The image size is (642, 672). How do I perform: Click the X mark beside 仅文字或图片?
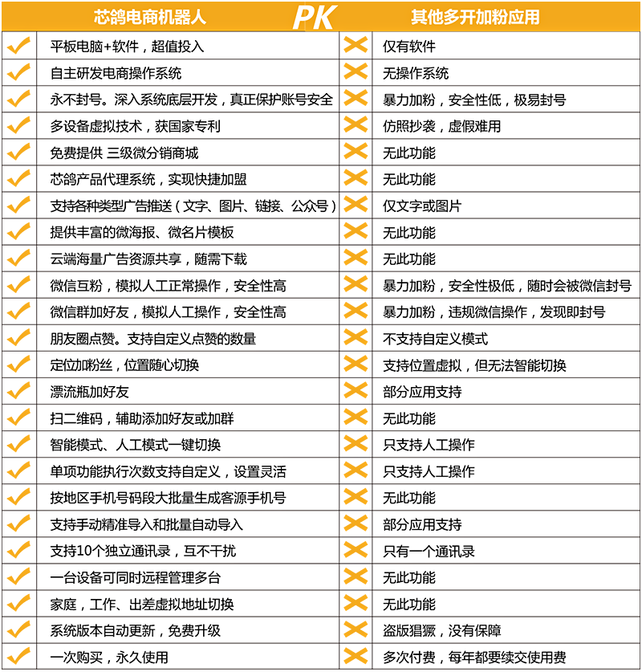pyautogui.click(x=356, y=204)
